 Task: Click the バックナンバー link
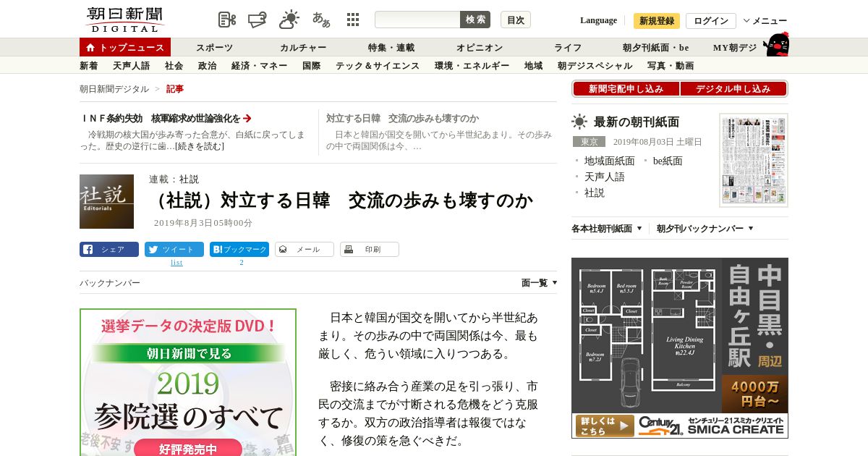coord(110,283)
